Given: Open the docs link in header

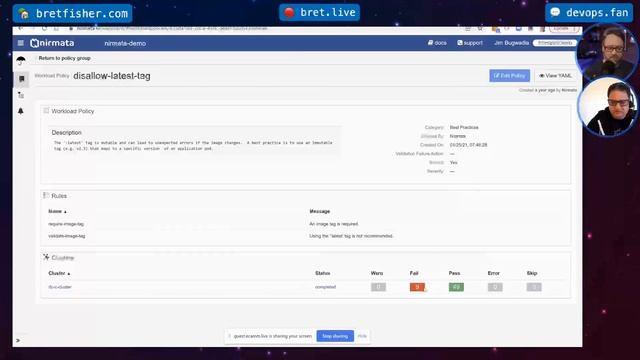Looking at the screenshot, I should point(437,43).
